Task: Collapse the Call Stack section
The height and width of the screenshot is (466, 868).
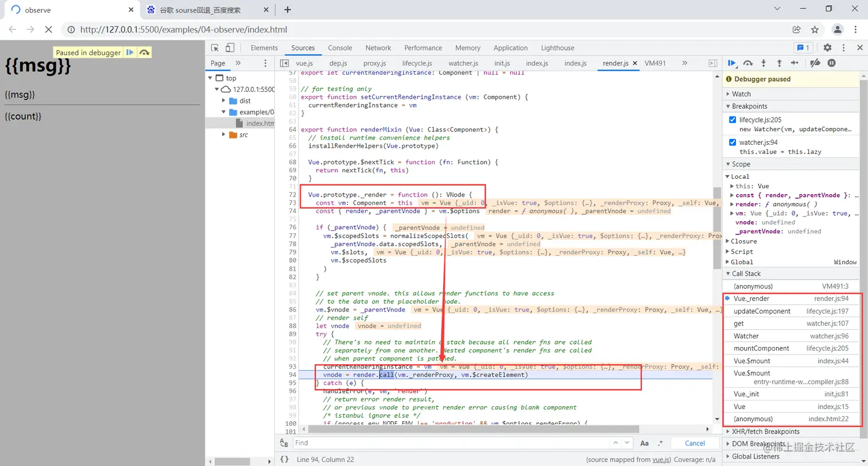Action: click(x=791, y=274)
